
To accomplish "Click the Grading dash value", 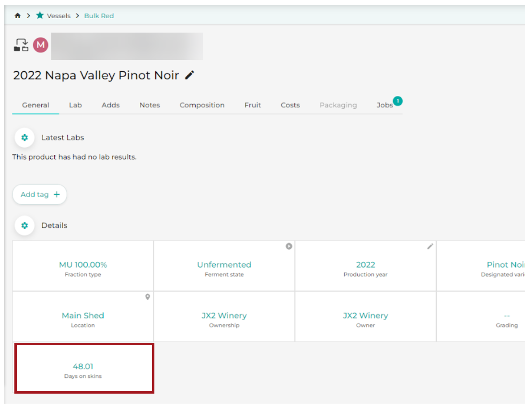I will pyautogui.click(x=507, y=316).
